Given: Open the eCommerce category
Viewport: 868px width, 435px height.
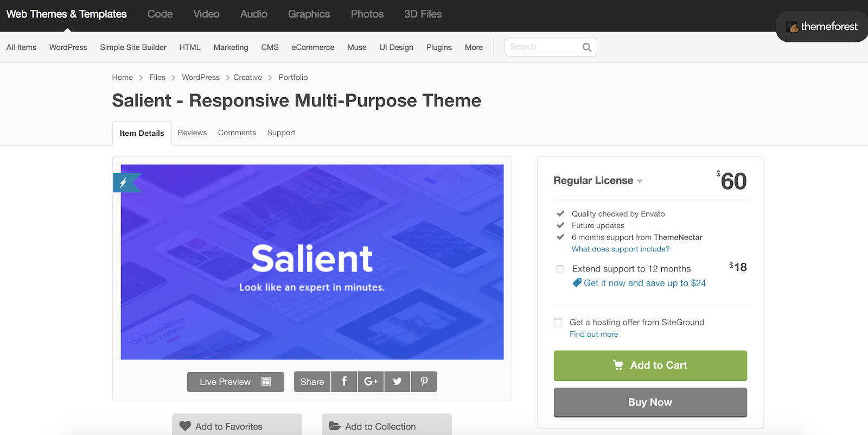Looking at the screenshot, I should point(312,47).
